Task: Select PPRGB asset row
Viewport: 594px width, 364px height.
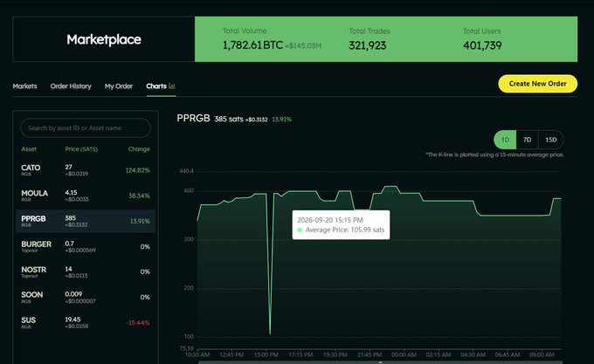Action: 86,221
